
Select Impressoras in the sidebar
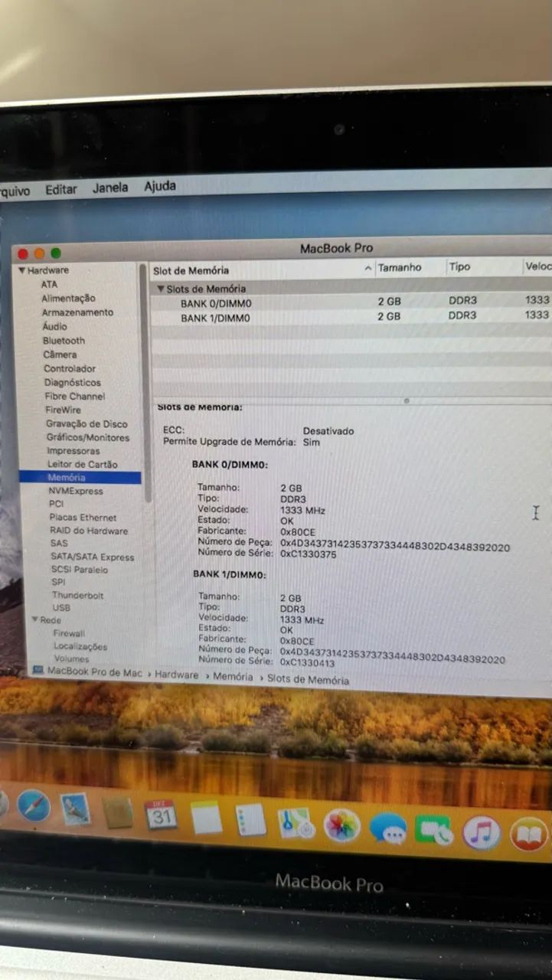[73, 451]
